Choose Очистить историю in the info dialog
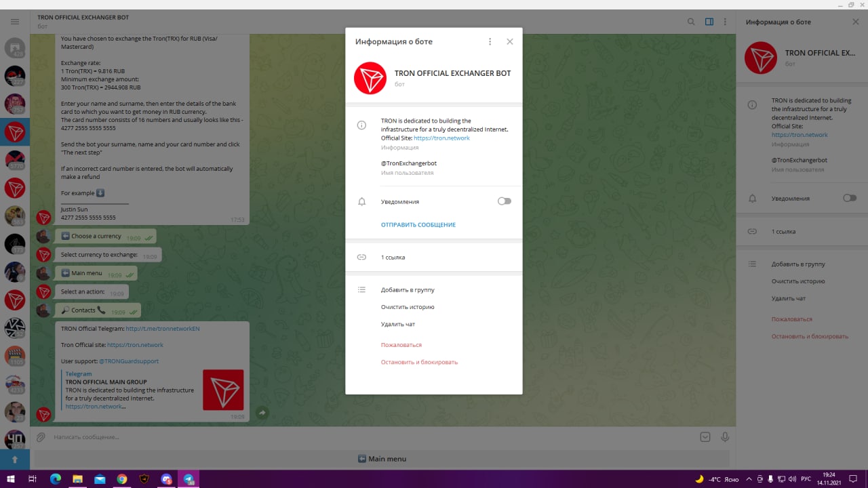868x488 pixels. point(408,307)
